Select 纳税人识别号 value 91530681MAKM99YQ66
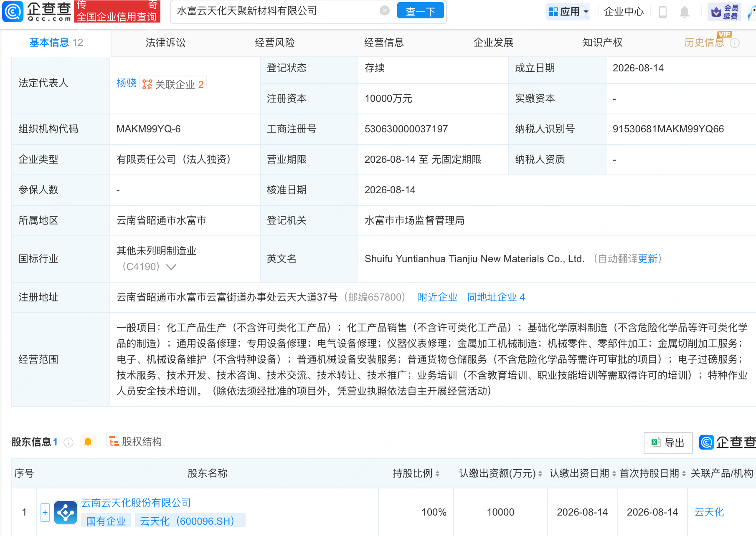756x536 pixels. click(x=668, y=129)
